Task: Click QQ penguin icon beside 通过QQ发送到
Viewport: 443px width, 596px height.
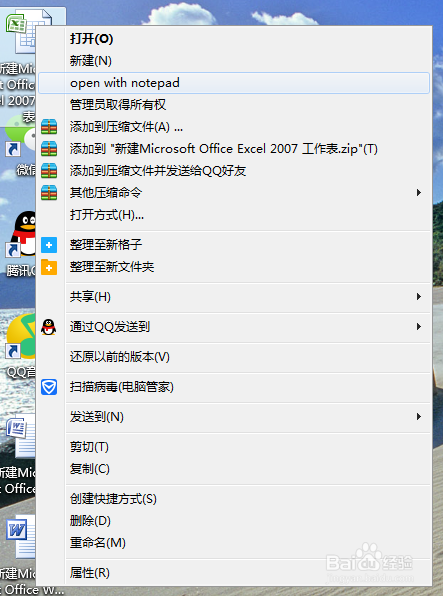Action: pos(49,327)
